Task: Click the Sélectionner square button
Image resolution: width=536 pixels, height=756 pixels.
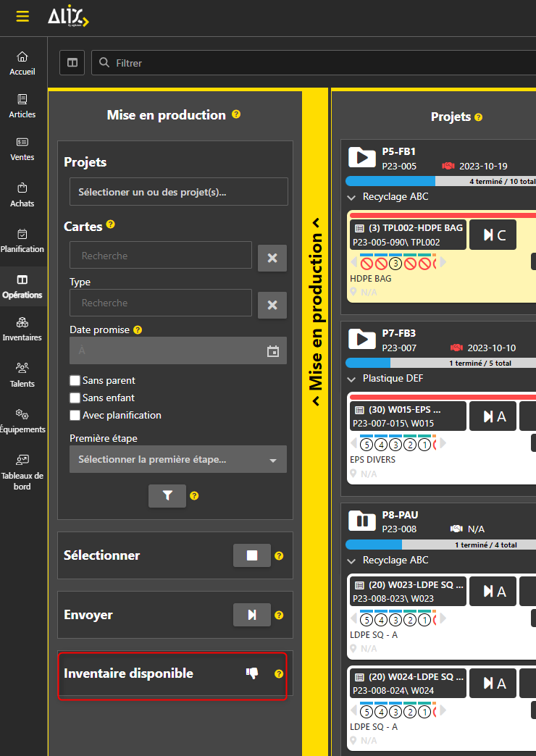Action: [x=251, y=555]
